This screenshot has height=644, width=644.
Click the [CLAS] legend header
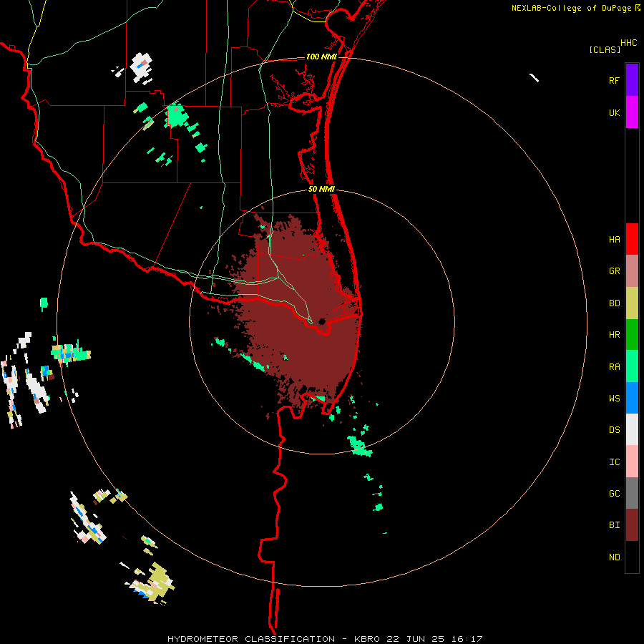point(604,50)
